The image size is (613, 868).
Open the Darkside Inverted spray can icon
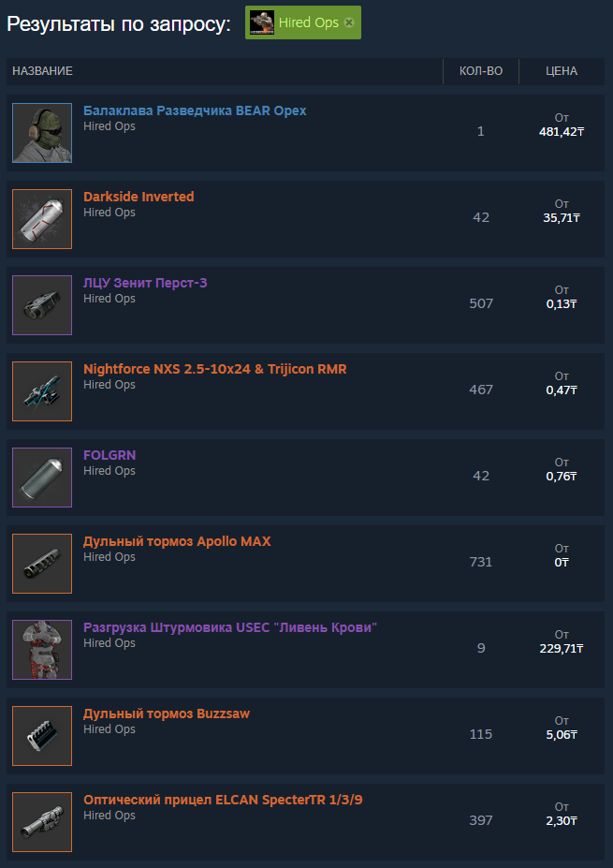pos(42,219)
